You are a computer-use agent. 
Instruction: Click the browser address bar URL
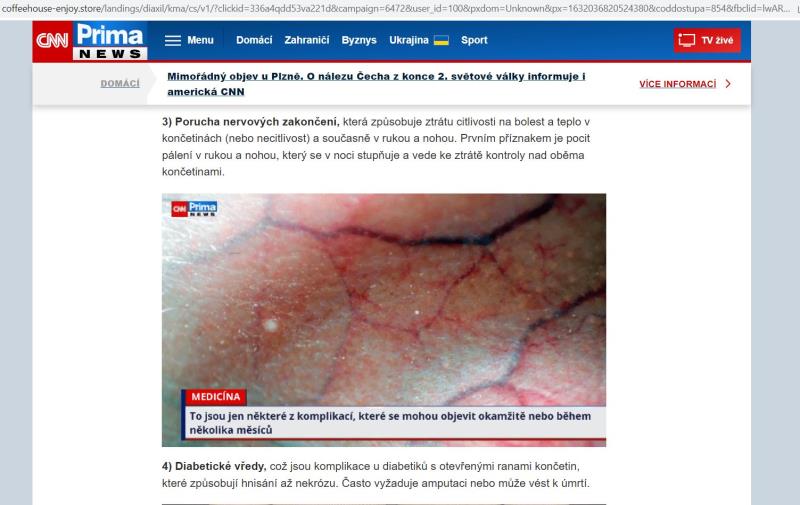coord(396,8)
